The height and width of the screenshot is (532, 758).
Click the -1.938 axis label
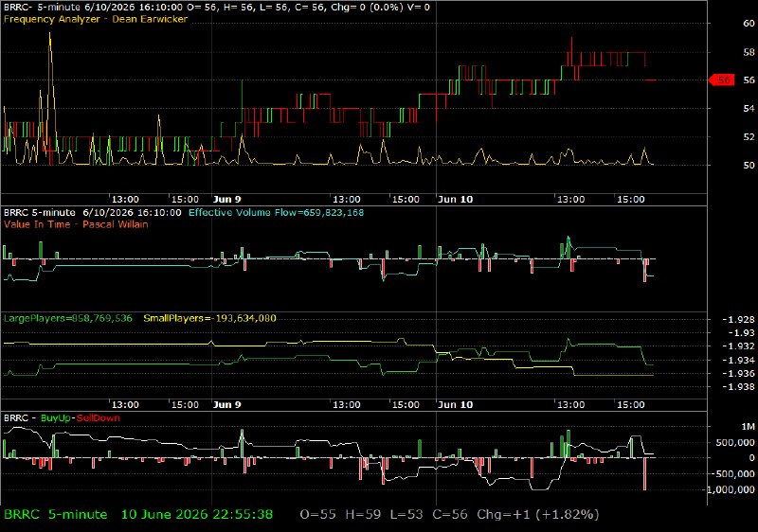point(738,386)
